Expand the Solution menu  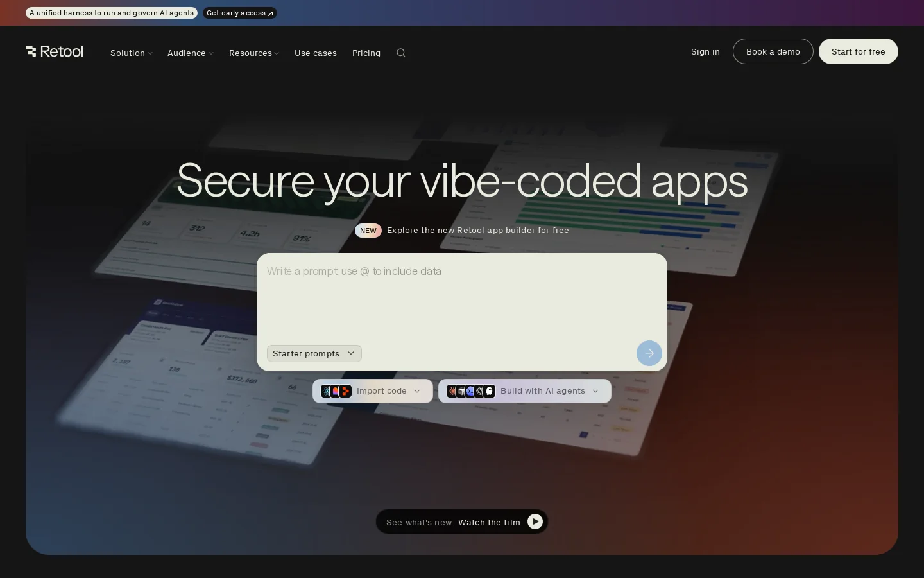[x=132, y=53]
